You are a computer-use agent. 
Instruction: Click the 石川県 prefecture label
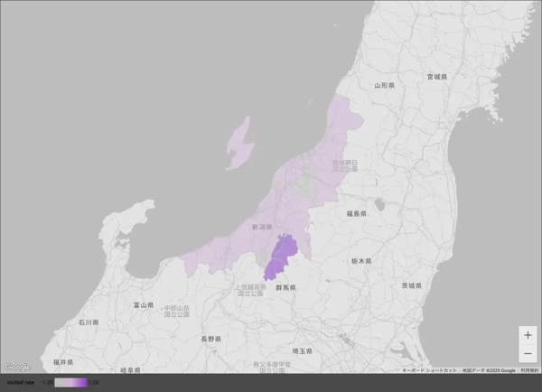coord(89,322)
